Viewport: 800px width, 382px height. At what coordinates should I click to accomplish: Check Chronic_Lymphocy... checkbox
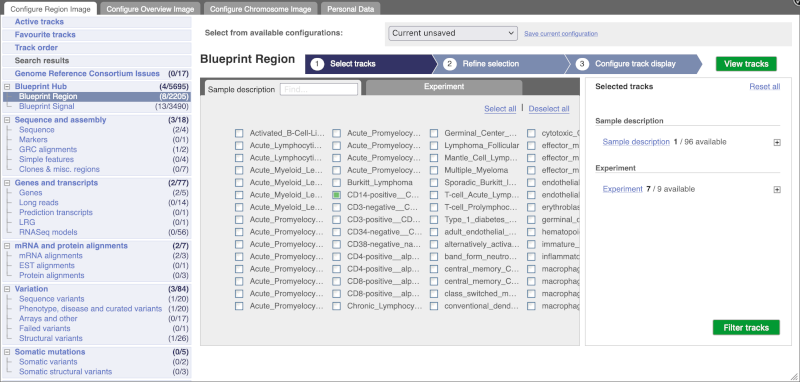[x=336, y=307]
